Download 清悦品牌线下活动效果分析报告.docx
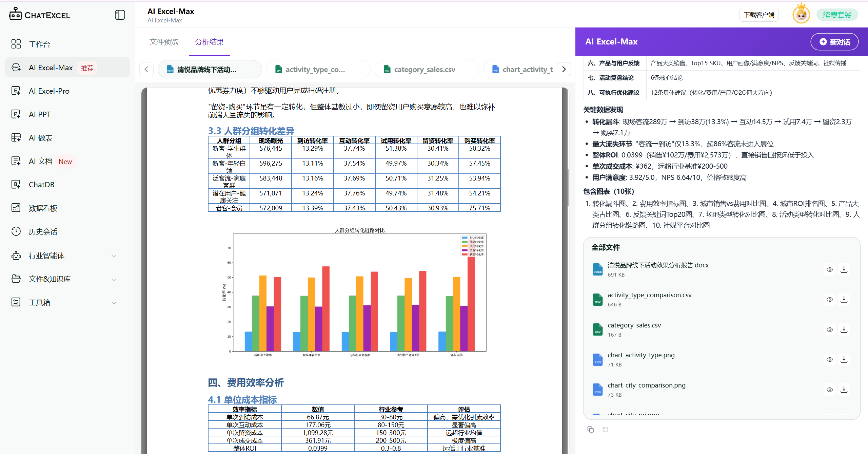868x454 pixels. pos(844,270)
